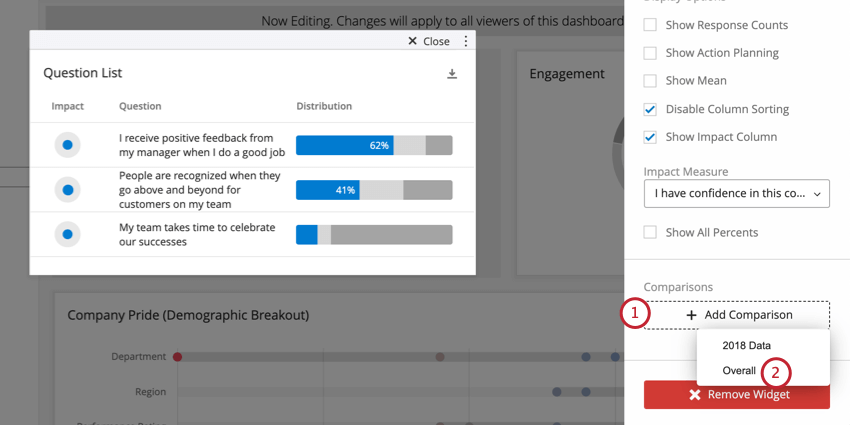Click the plus icon in Add Comparison
This screenshot has width=850, height=425.
pyautogui.click(x=691, y=315)
